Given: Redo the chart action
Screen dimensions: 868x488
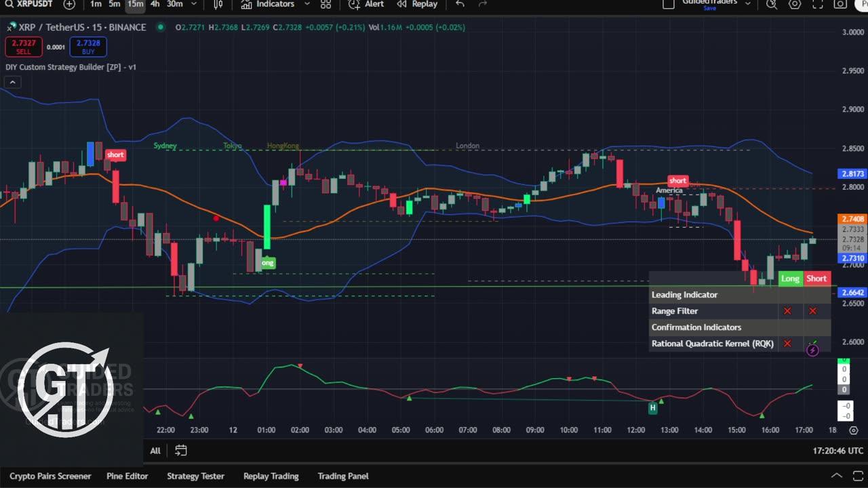Looking at the screenshot, I should point(483,4).
